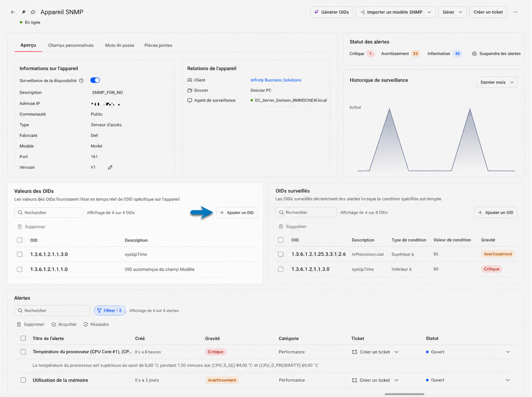The width and height of the screenshot is (532, 397).
Task: Click the Information count badge 45
Action: pos(457,54)
